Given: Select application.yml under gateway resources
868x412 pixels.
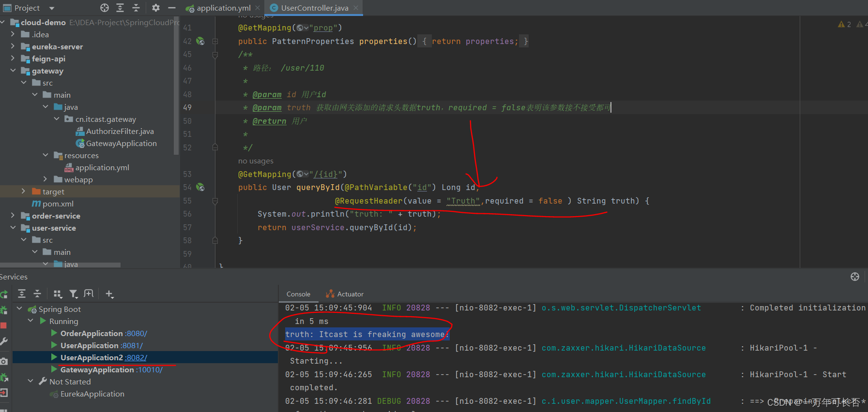Looking at the screenshot, I should pyautogui.click(x=97, y=167).
